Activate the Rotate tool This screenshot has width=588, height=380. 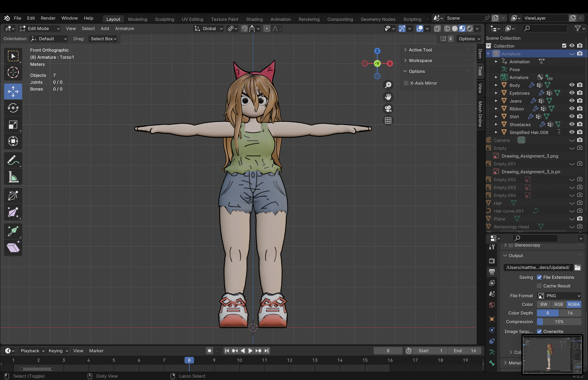[13, 108]
